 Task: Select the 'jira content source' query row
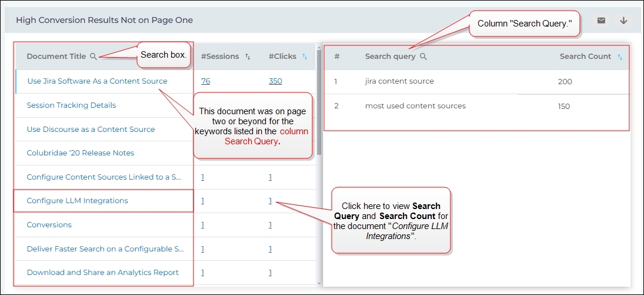[399, 81]
